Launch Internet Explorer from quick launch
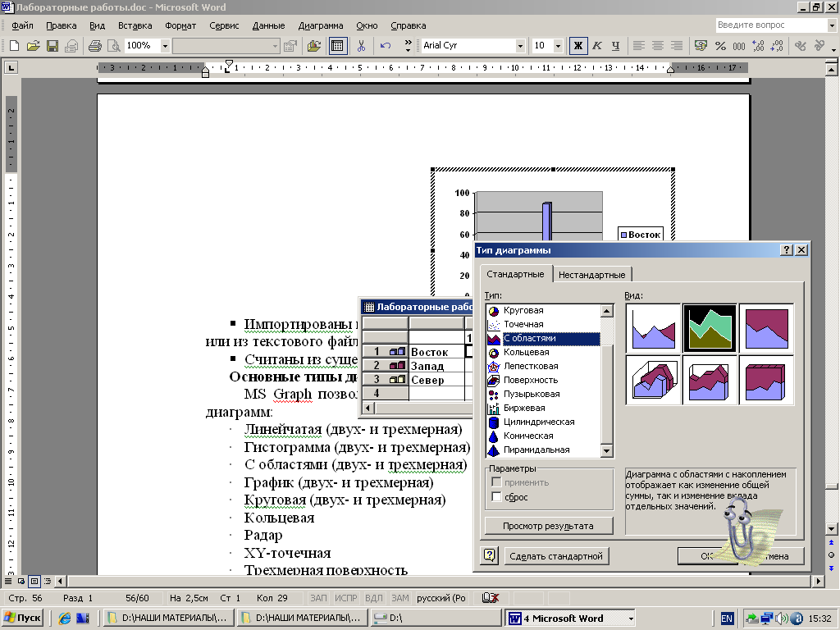The height and width of the screenshot is (630, 840). point(64,619)
